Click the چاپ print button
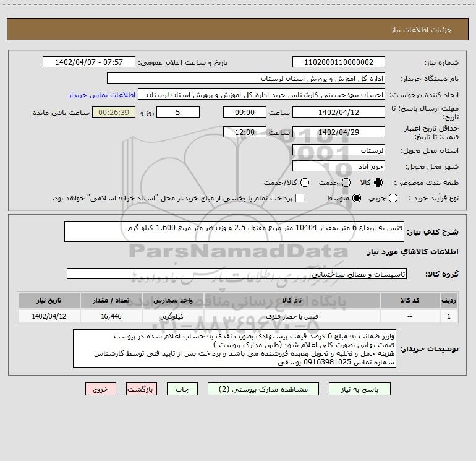 pos(182,389)
